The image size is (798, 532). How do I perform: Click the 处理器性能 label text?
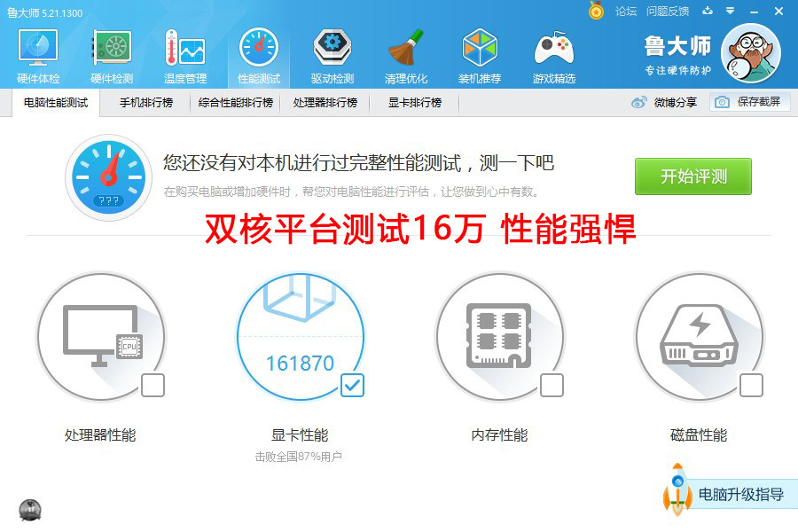click(100, 435)
